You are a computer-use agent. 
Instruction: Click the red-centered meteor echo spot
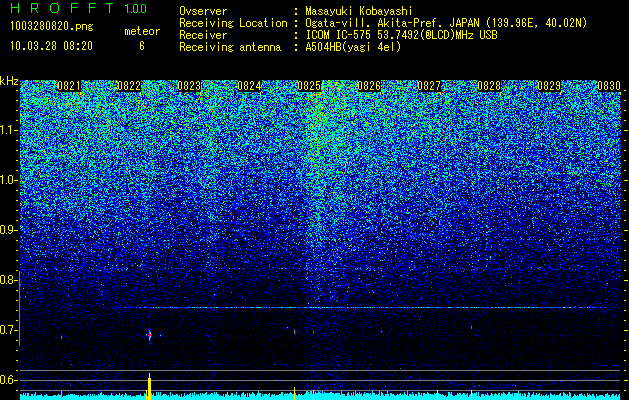150,335
